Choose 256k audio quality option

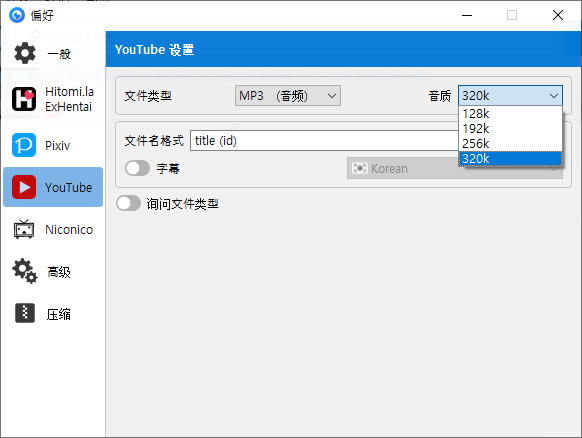[x=510, y=143]
